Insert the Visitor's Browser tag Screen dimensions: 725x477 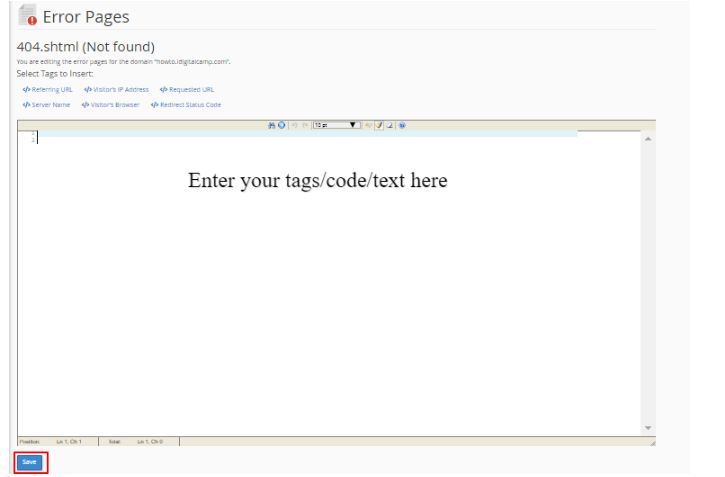111,105
